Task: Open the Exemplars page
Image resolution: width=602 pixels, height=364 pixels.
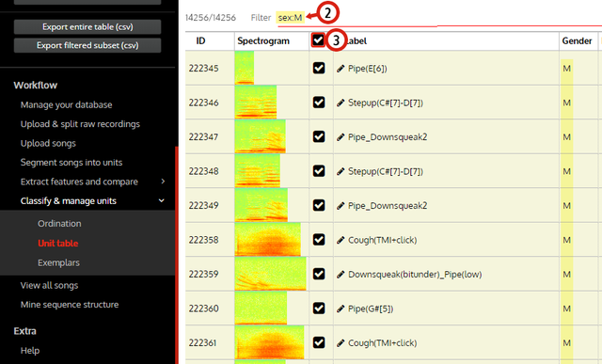Action: pyautogui.click(x=58, y=262)
